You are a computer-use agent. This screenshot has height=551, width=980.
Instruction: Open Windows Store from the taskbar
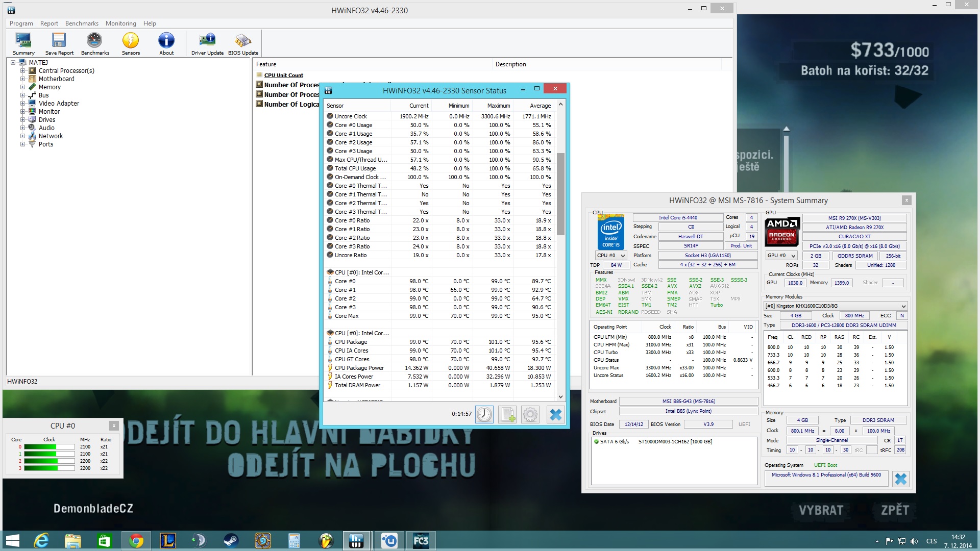coord(104,540)
